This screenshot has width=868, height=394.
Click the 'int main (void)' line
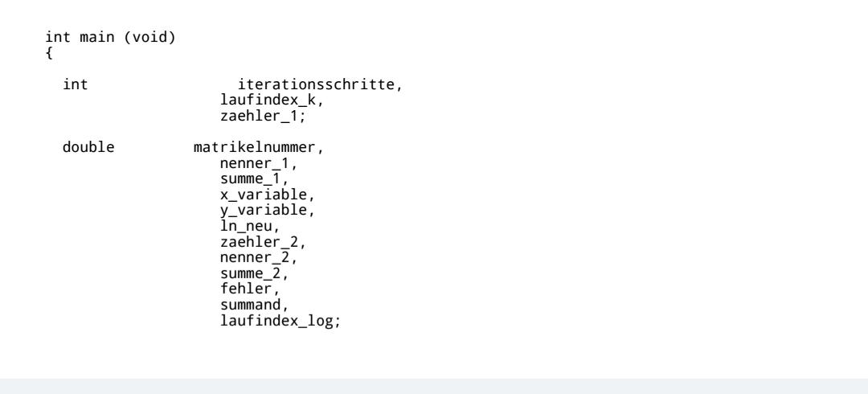(x=110, y=38)
